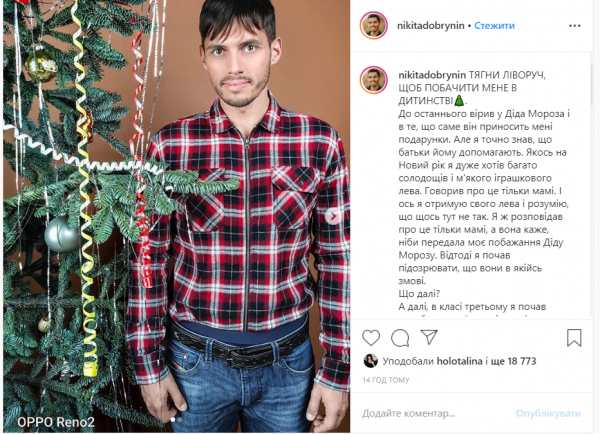Viewport: 600px width, 434px height.
Task: Focus the Додайте коментар input field
Action: click(x=432, y=413)
